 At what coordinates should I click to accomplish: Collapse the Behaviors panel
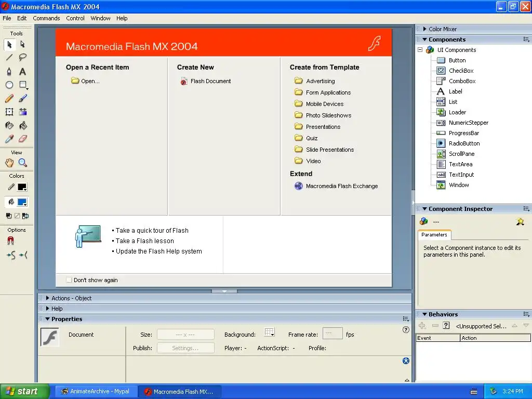[424, 314]
